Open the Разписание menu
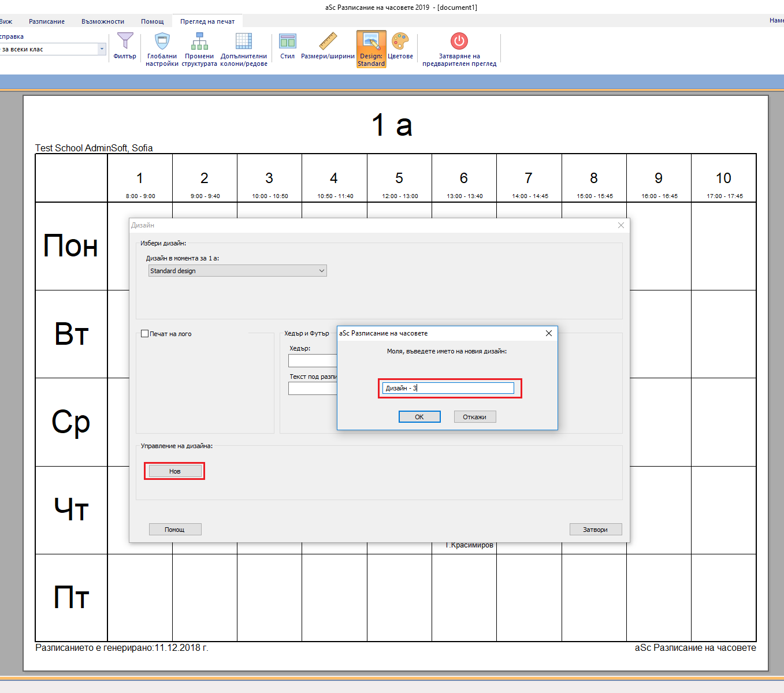This screenshot has height=693, width=784. [x=47, y=21]
